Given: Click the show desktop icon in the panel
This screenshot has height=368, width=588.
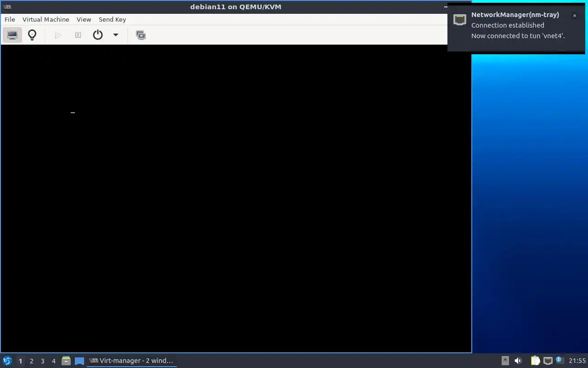Looking at the screenshot, I should [x=79, y=361].
